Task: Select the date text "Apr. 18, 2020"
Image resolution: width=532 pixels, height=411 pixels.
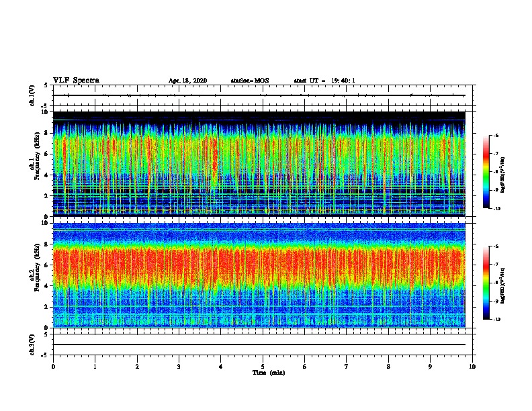Action: point(187,81)
